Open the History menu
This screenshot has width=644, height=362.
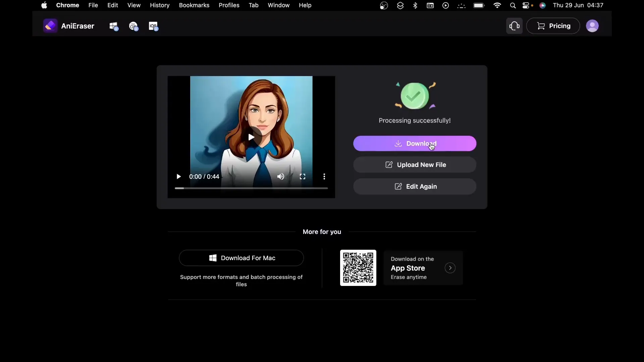[160, 5]
